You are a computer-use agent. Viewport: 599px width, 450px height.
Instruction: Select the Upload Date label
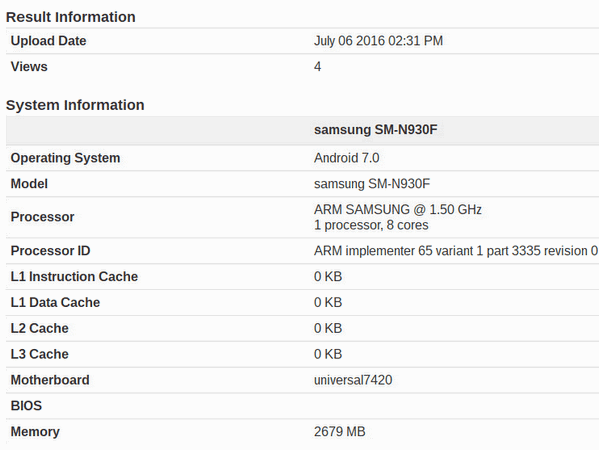(49, 41)
